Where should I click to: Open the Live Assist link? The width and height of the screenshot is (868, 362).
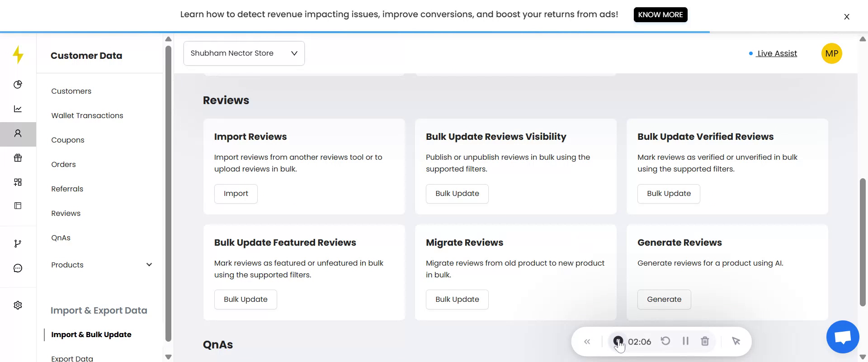(777, 53)
